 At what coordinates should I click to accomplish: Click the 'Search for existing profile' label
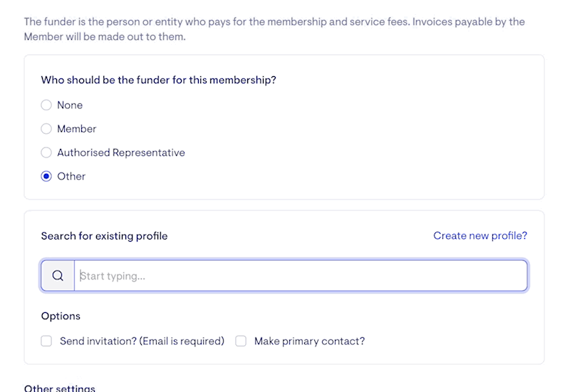click(x=104, y=236)
